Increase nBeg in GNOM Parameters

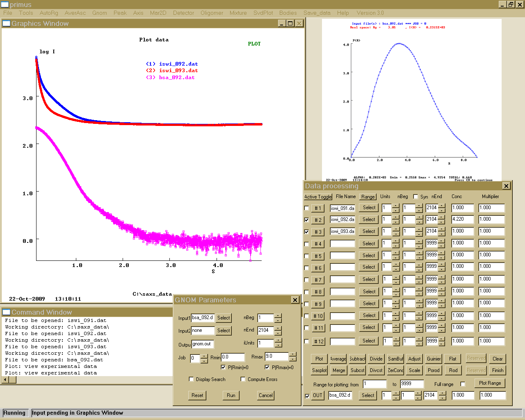click(278, 315)
